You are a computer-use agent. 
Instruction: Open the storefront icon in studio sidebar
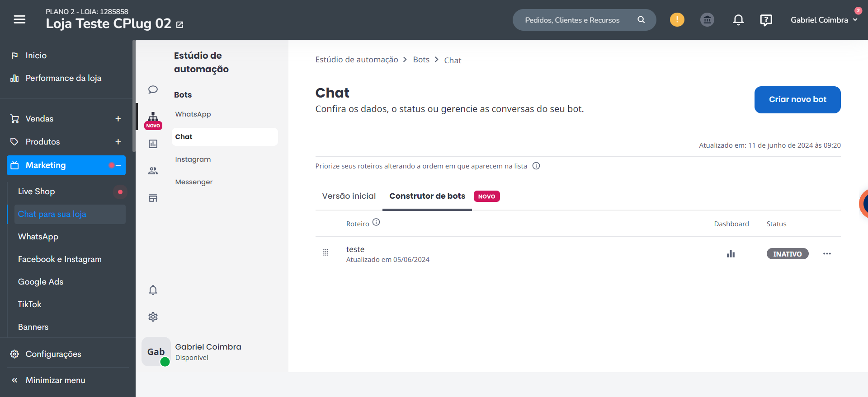click(x=153, y=198)
